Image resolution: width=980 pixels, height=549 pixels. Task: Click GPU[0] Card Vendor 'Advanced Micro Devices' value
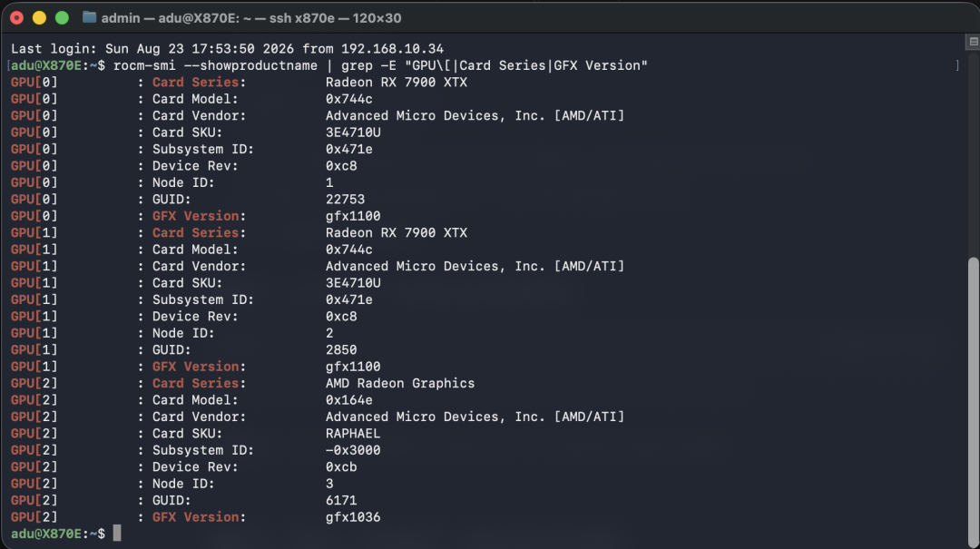(x=475, y=115)
